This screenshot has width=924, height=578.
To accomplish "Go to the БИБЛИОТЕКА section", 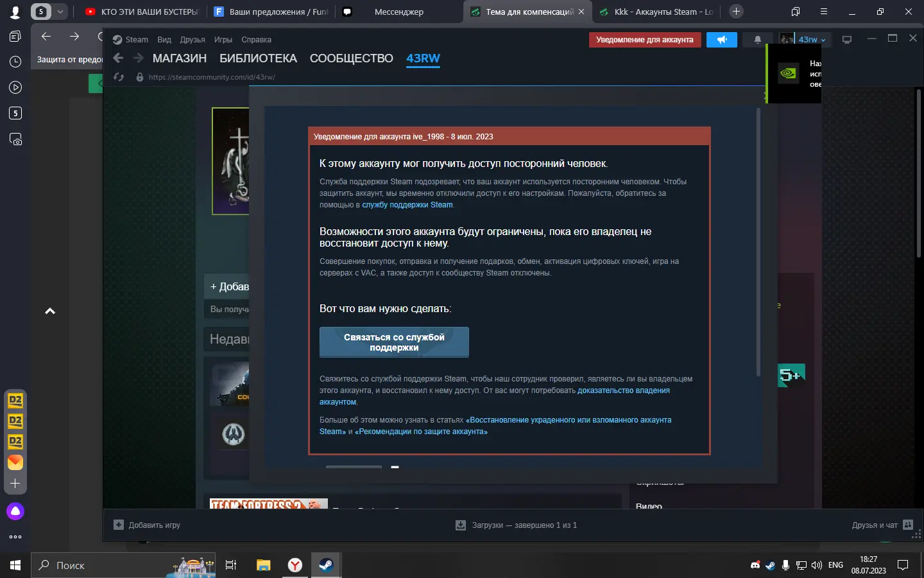I will (258, 58).
